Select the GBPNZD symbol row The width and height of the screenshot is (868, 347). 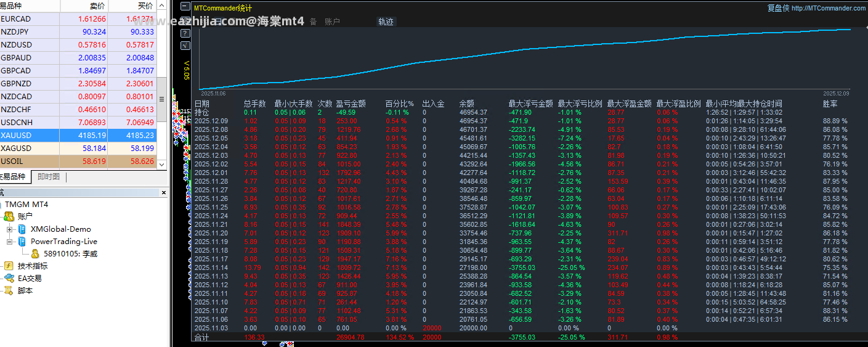point(78,84)
